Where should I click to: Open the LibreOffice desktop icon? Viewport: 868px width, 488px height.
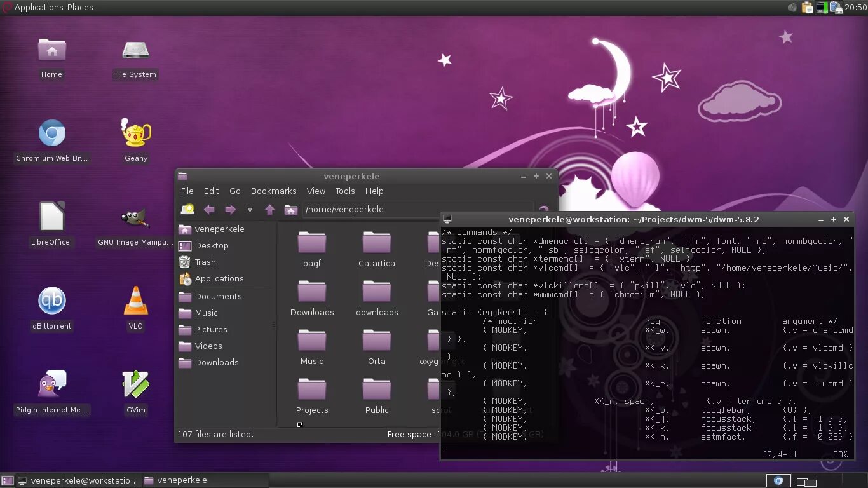(51, 225)
